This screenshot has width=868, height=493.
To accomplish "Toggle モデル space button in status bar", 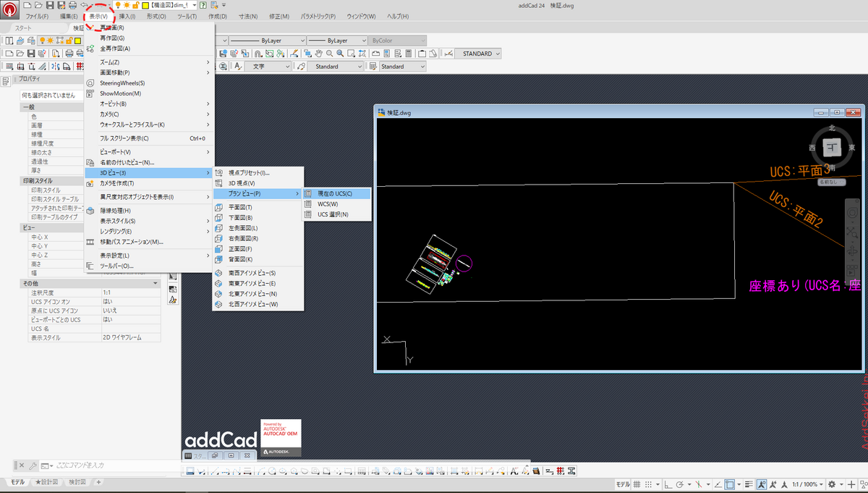I will (622, 484).
